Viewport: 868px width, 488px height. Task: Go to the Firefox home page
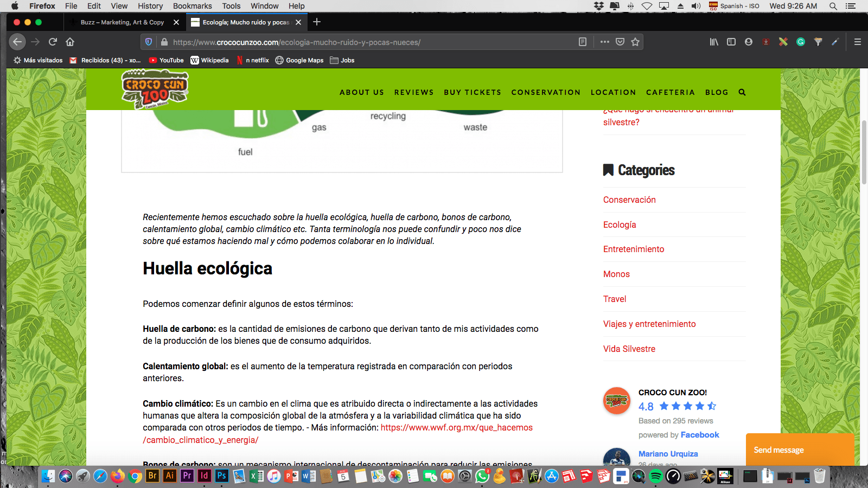pos(70,42)
